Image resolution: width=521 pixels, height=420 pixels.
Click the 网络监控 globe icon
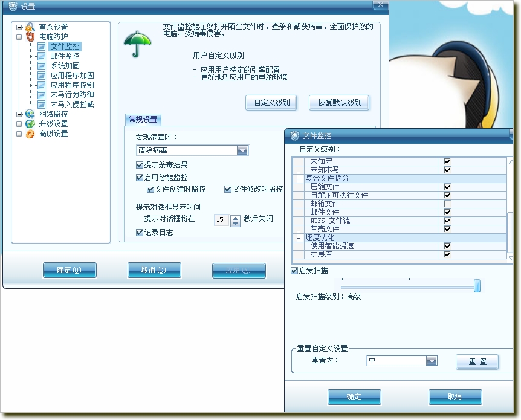30,114
